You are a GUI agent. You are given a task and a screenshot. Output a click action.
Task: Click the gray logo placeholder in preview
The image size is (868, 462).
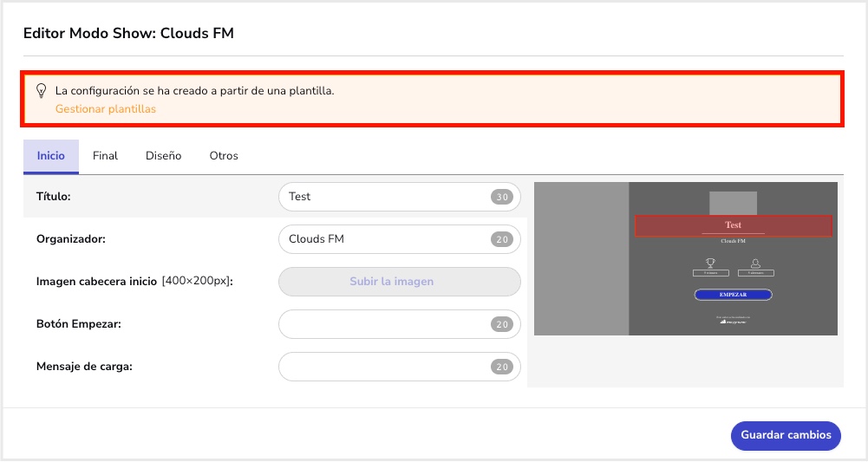[733, 203]
